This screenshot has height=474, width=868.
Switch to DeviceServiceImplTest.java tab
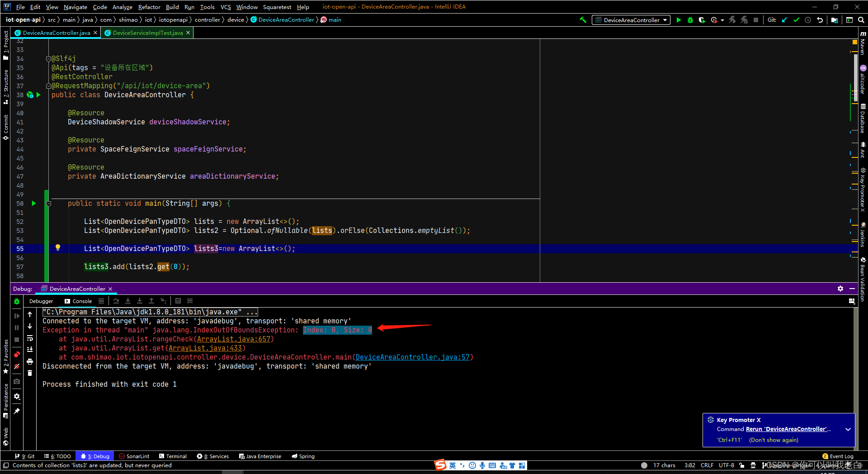(x=147, y=33)
